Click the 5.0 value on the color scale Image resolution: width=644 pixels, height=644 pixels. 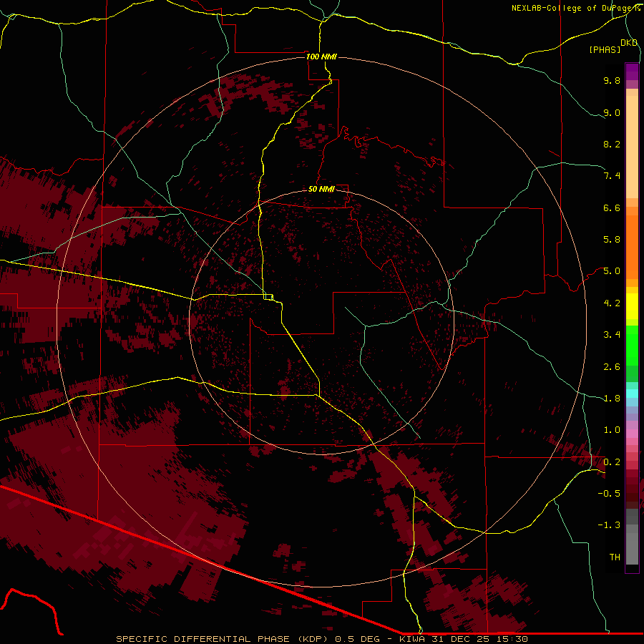(x=612, y=271)
